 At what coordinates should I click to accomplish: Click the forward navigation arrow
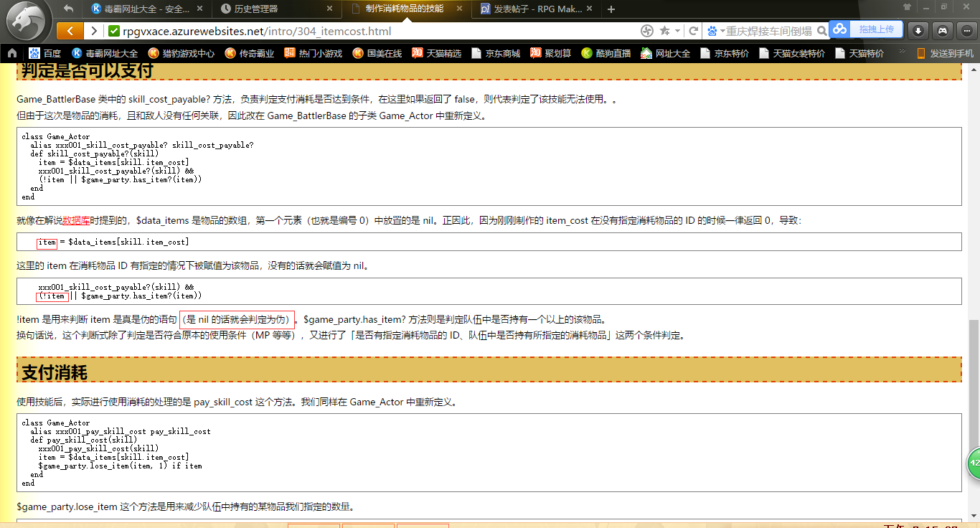point(93,31)
